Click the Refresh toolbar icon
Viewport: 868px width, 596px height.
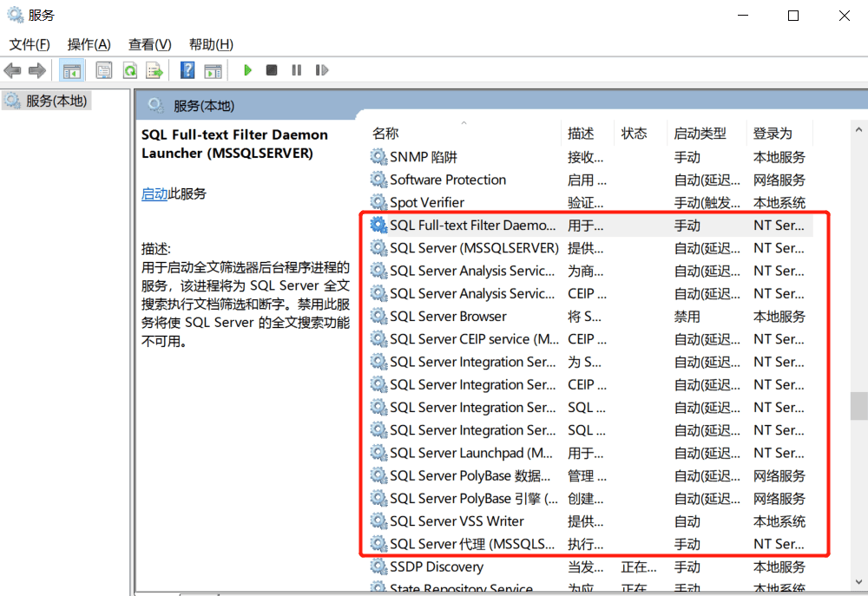pos(130,70)
